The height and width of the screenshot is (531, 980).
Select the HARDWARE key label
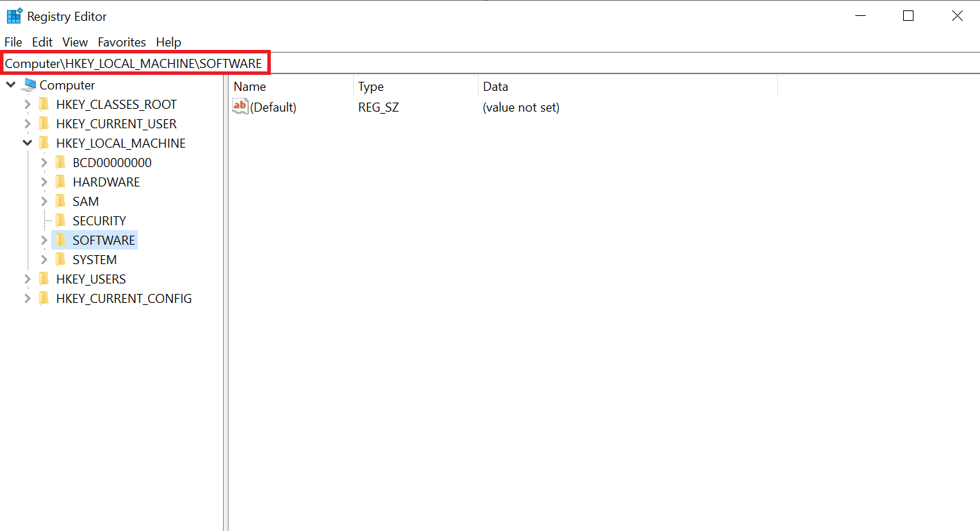click(x=107, y=182)
